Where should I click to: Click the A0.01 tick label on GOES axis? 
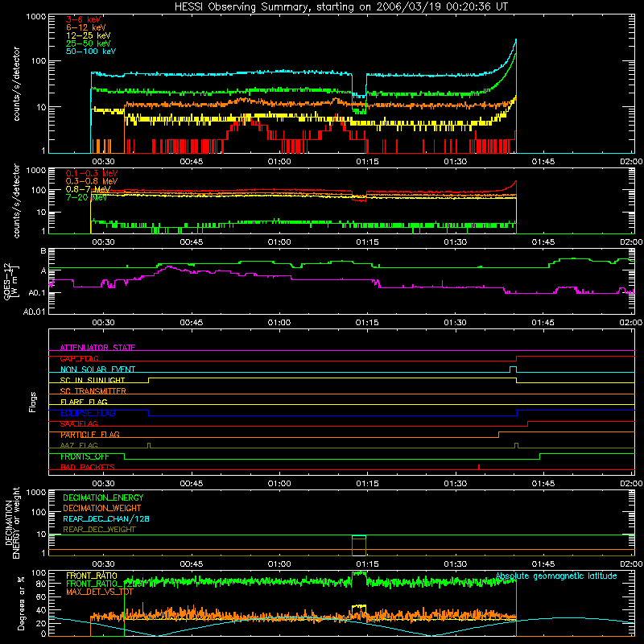click(34, 312)
